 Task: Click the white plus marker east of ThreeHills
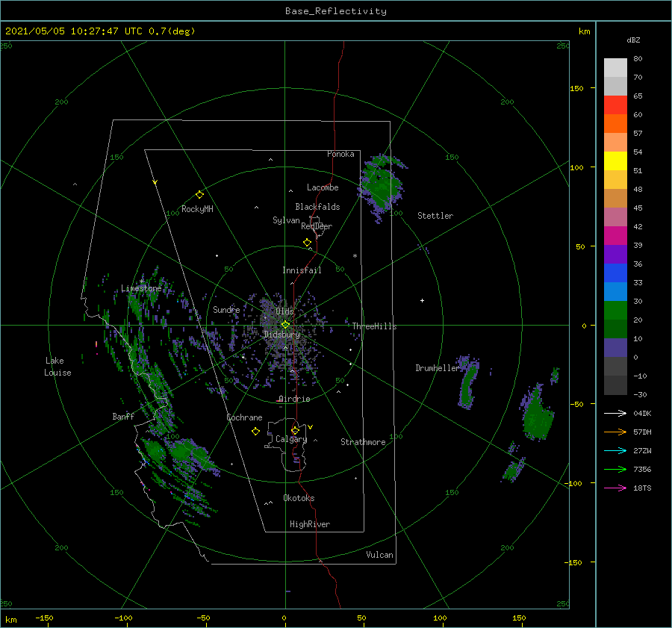pos(422,300)
